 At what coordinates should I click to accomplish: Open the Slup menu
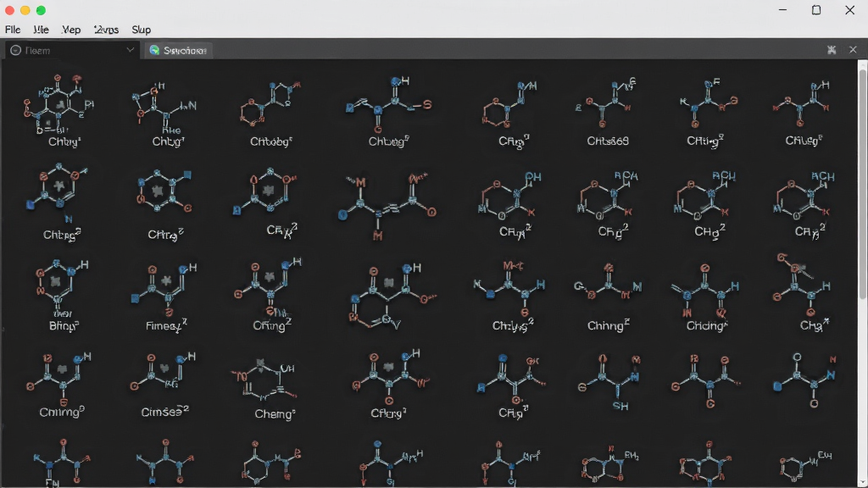(x=142, y=30)
